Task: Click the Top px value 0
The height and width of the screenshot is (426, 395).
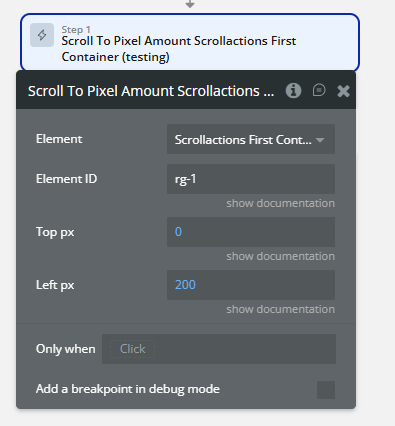Action: (x=178, y=232)
